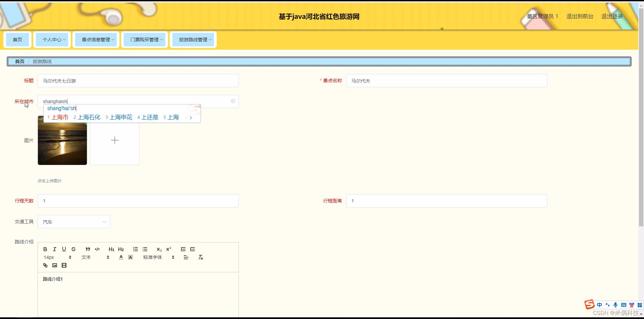644x319 pixels.
Task: Insert a blockquote using the quote icon
Action: (88, 249)
